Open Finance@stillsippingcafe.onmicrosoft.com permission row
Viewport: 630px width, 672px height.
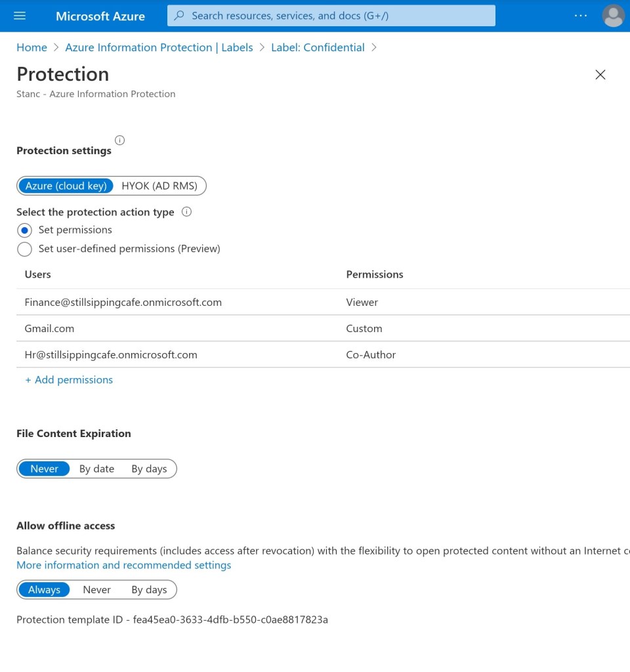point(323,302)
